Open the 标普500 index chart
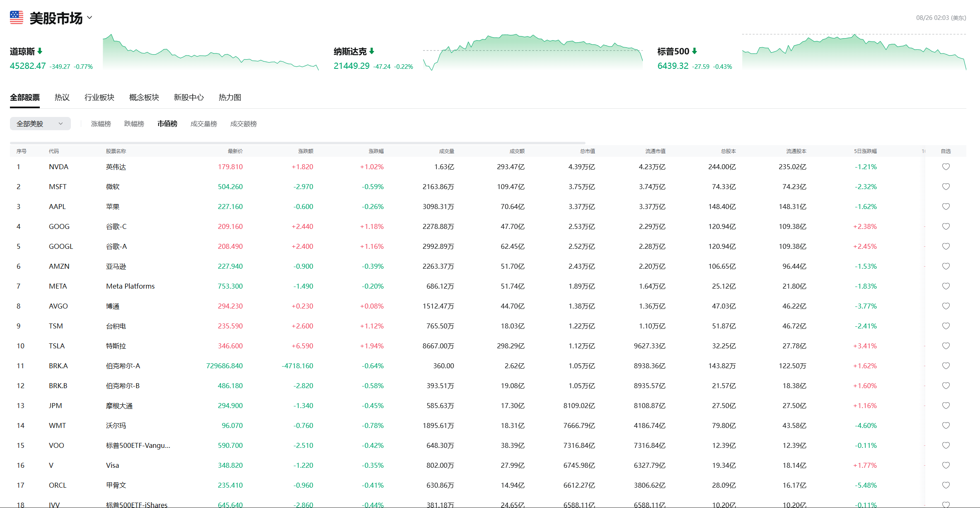Screen dimensions: 980x508 854,52
